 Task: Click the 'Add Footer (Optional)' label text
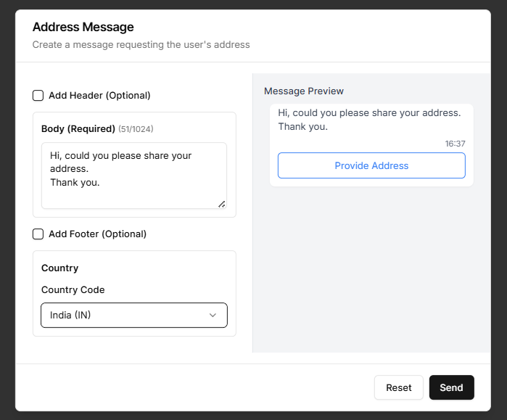[97, 234]
